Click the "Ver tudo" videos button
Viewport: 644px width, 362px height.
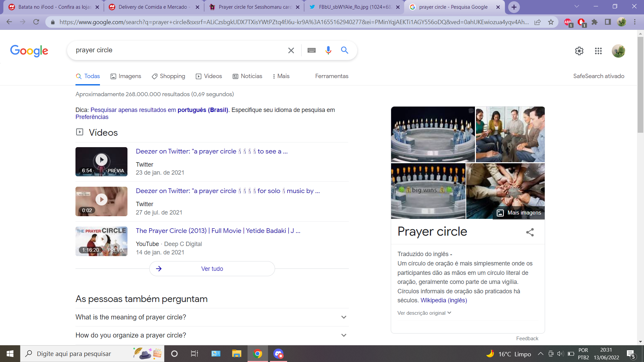click(x=212, y=269)
